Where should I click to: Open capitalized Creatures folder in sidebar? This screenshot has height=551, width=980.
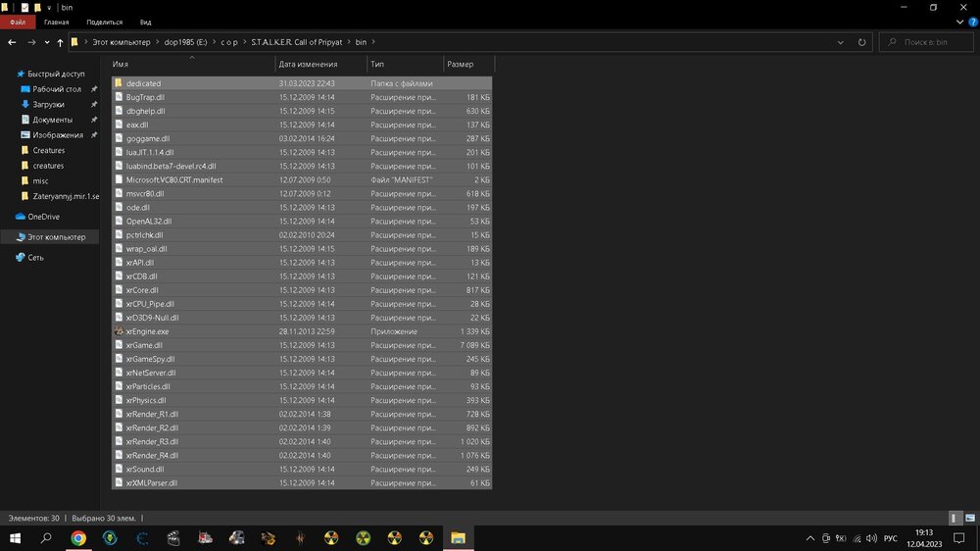[48, 150]
